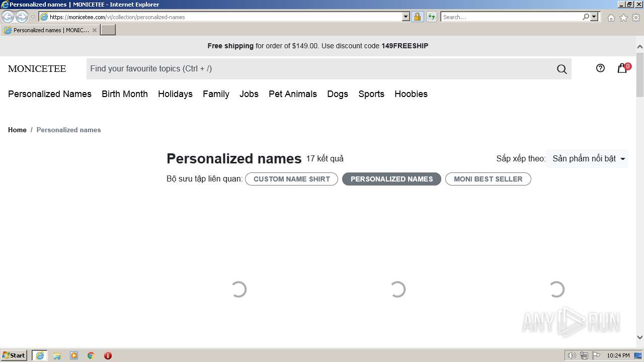The height and width of the screenshot is (362, 644).
Task: Open Birth Month menu item
Action: pos(125,94)
